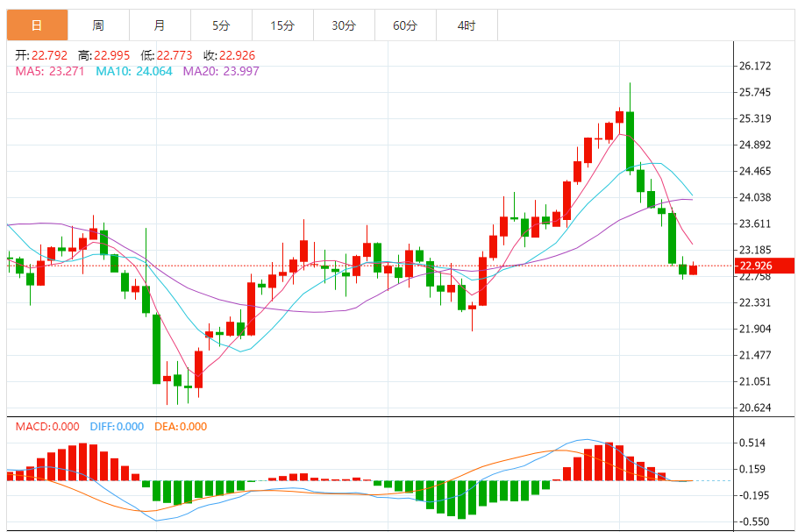Click the 22.331 price axis label
This screenshot has width=798, height=532.
tap(755, 302)
